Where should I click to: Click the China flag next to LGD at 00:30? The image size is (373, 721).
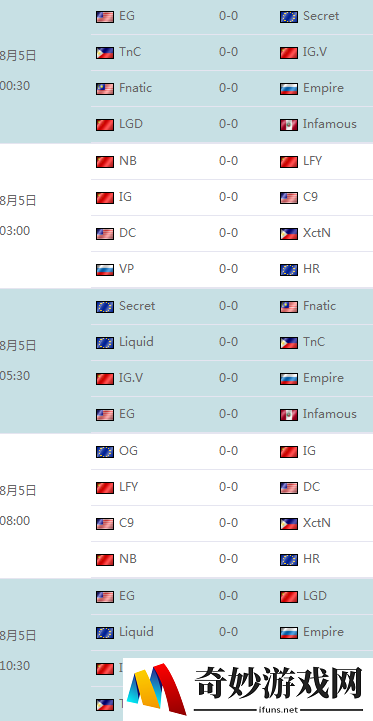click(105, 125)
